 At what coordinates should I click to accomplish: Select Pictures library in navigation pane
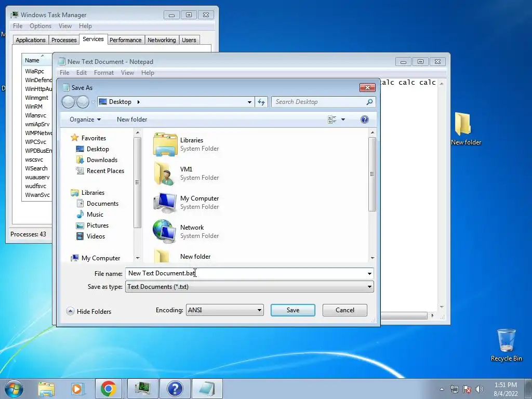[97, 225]
